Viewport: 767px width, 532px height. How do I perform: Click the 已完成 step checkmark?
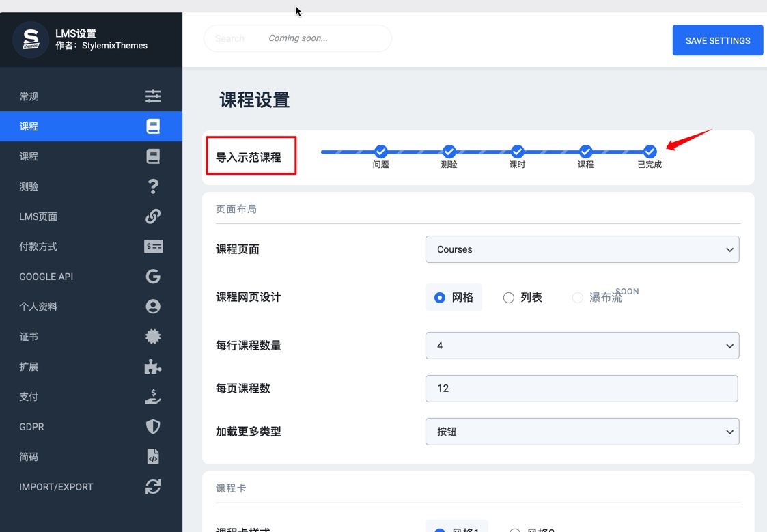(650, 152)
